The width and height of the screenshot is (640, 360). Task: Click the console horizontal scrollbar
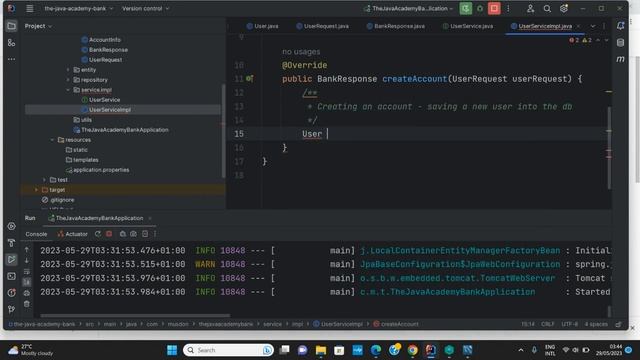(135, 316)
